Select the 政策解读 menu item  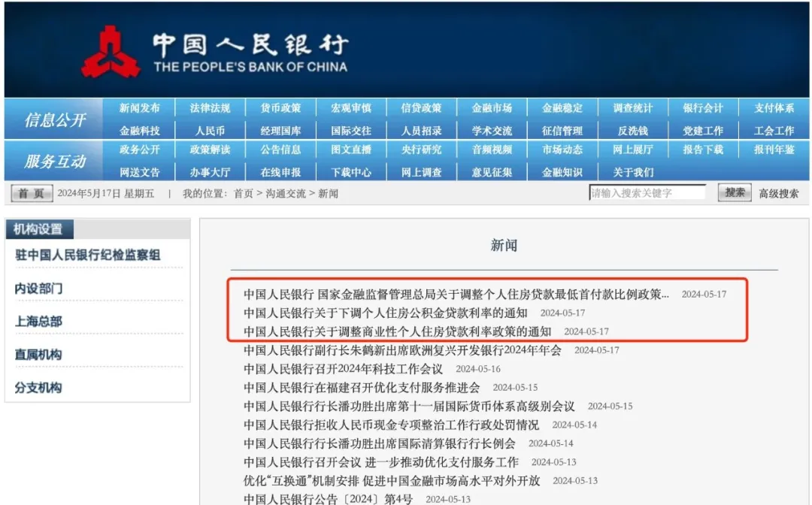coord(210,150)
